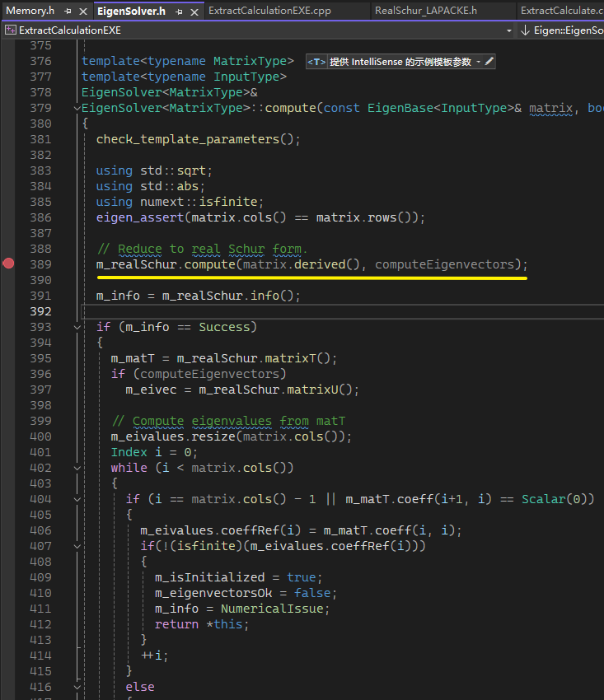Image resolution: width=604 pixels, height=700 pixels.
Task: Click 'Index i = 0;' declaration
Action: [x=154, y=452]
